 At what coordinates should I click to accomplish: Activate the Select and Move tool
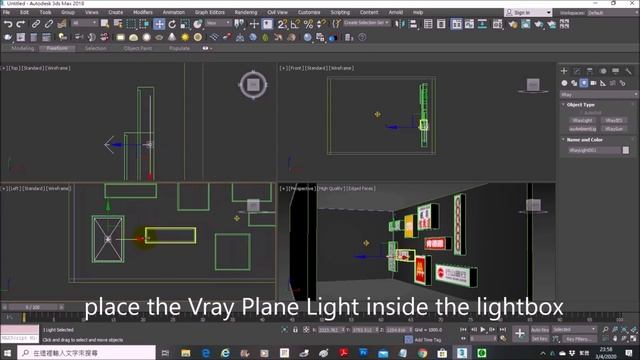click(x=159, y=24)
